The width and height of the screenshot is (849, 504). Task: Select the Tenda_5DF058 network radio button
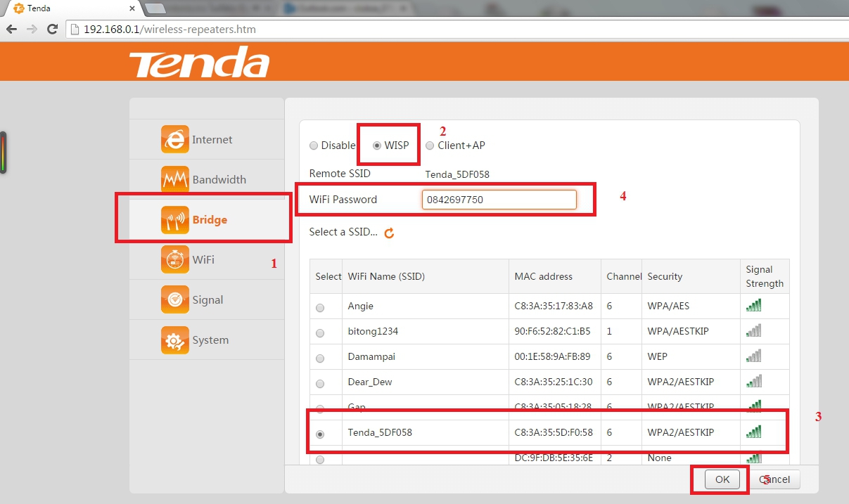[320, 434]
